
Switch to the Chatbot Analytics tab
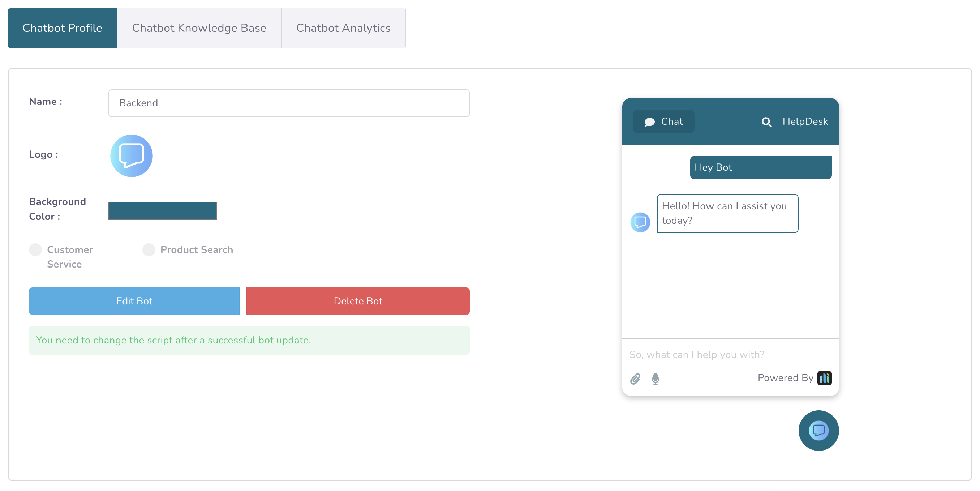[x=343, y=28]
